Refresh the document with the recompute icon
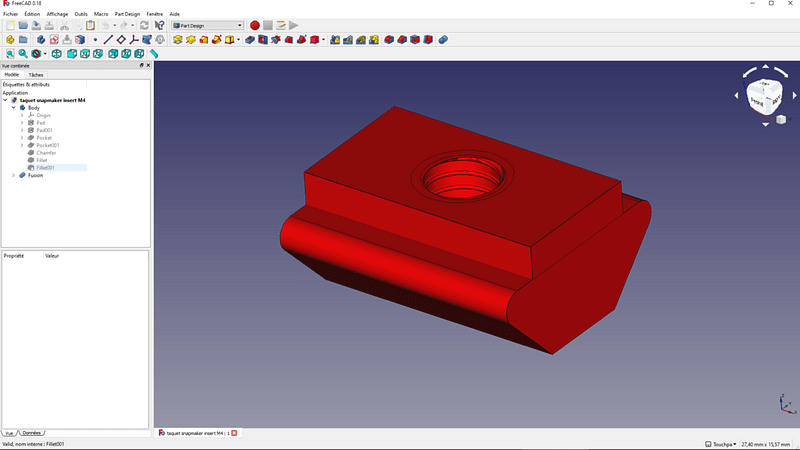The width and height of the screenshot is (800, 450). pyautogui.click(x=144, y=26)
